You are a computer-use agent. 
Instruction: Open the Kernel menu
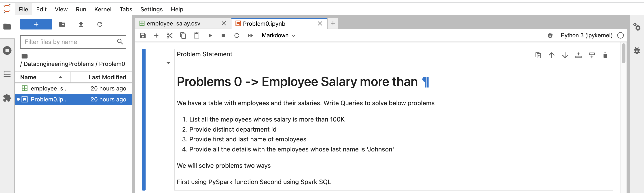click(x=102, y=9)
